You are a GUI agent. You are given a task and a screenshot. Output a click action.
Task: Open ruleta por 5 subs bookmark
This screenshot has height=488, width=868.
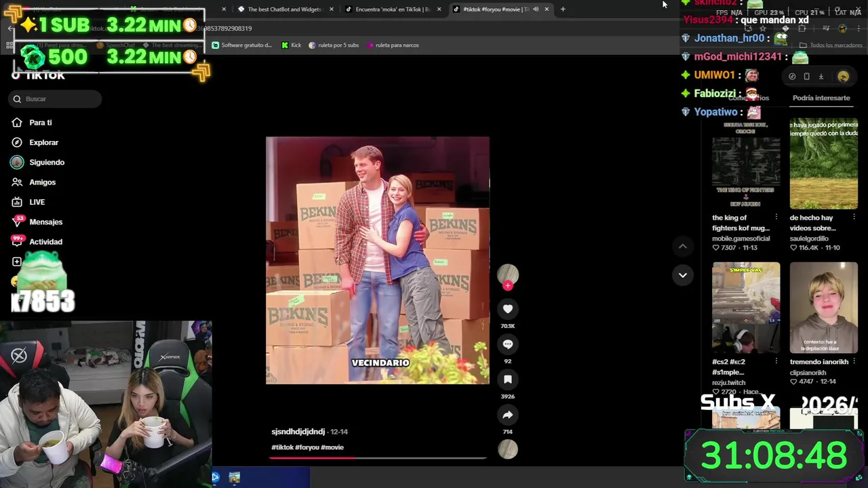[334, 45]
